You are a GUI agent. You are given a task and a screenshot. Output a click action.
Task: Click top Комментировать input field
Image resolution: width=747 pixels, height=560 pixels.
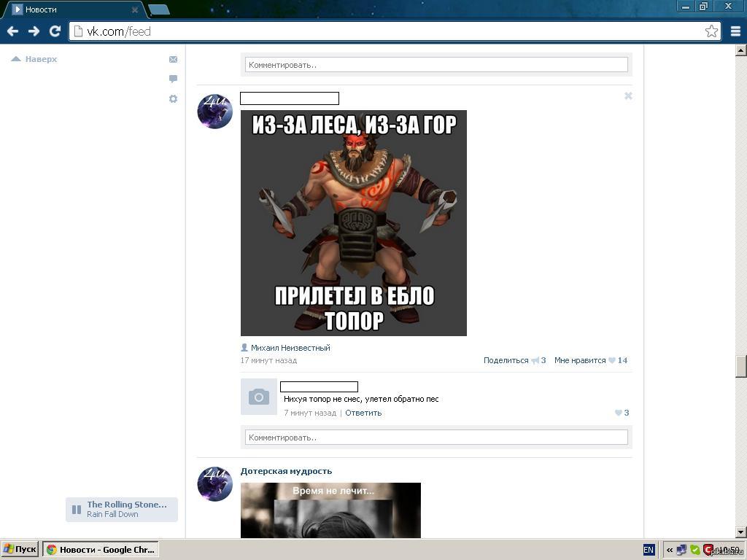[x=436, y=65]
